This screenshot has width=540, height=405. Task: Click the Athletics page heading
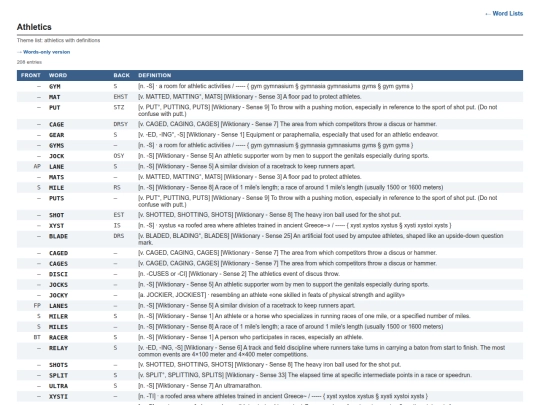point(34,27)
